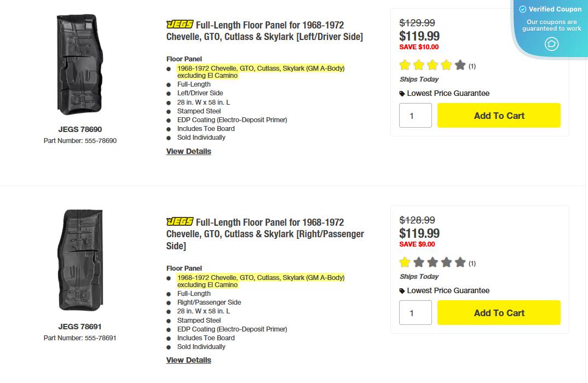Image resolution: width=588 pixels, height=383 pixels.
Task: Click the quantity field for JEGS 78690
Action: 415,115
